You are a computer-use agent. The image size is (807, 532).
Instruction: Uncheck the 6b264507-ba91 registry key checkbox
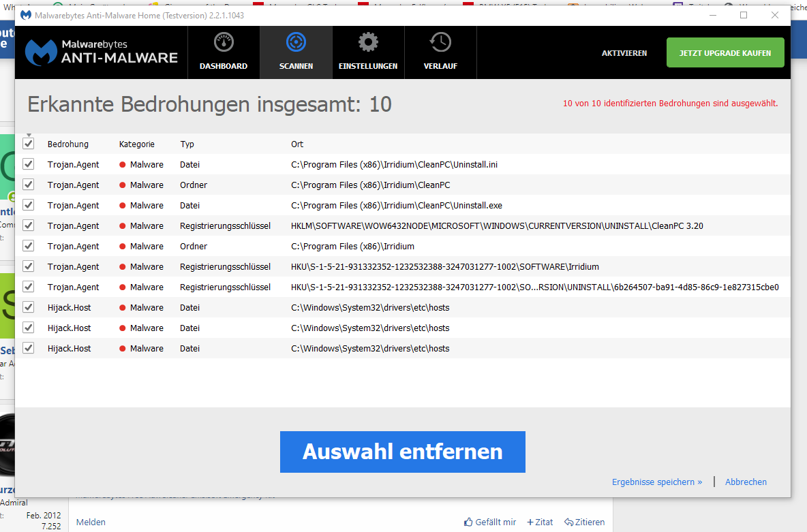[x=29, y=287]
